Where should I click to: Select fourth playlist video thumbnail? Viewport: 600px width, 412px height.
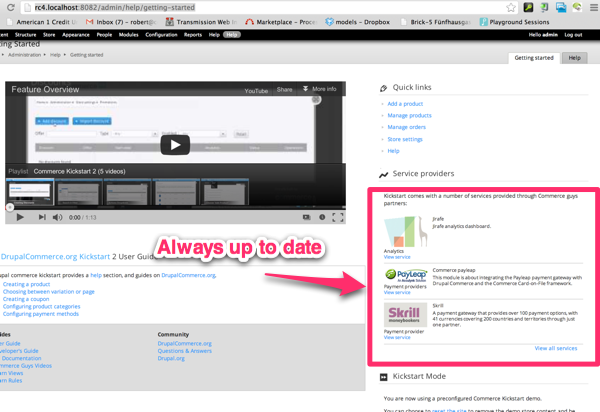click(176, 192)
